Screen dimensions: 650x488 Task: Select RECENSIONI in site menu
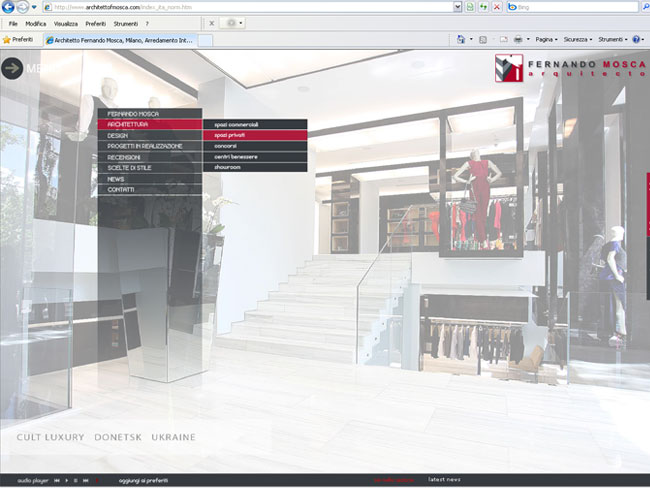click(x=150, y=157)
